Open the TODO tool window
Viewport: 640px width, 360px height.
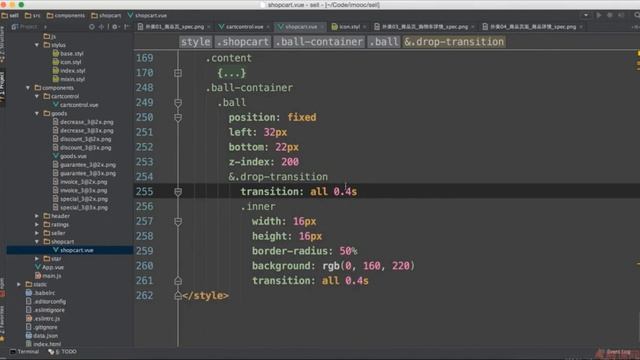(x=62, y=351)
